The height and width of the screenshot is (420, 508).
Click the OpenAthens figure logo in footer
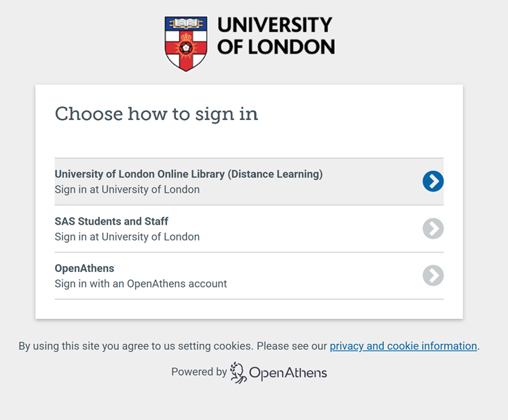[x=238, y=373]
